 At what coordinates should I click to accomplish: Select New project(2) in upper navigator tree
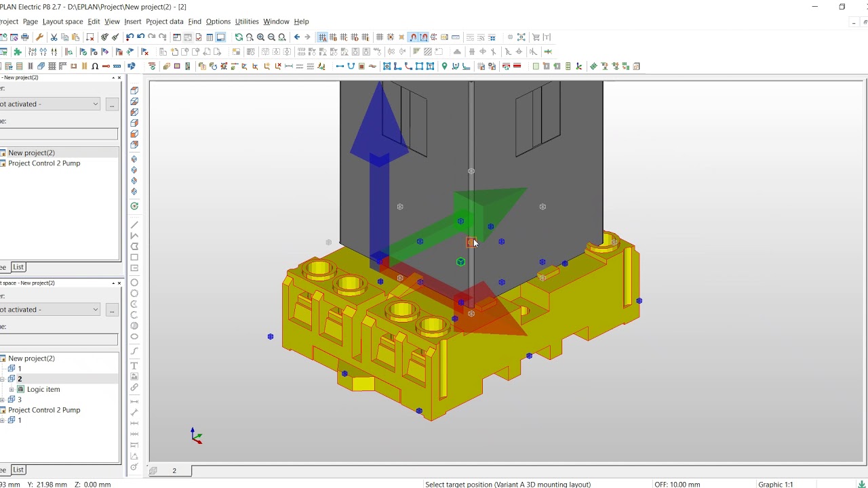31,152
